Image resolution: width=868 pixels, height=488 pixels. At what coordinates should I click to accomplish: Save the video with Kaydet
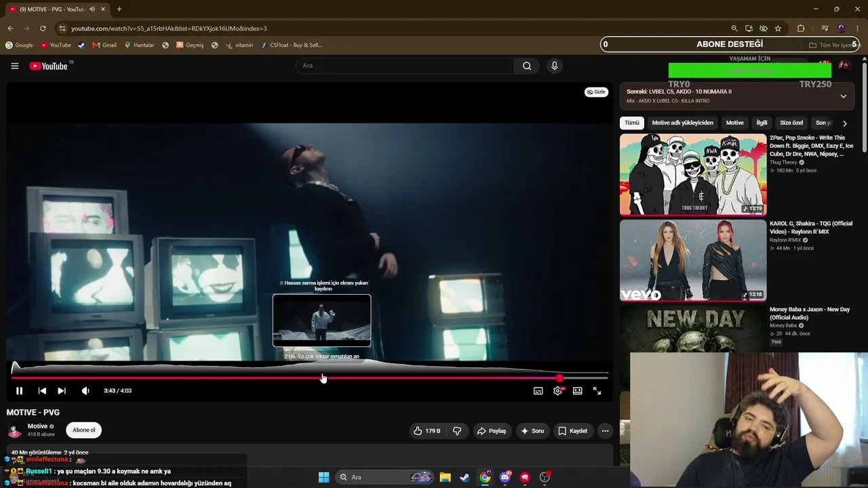573,431
